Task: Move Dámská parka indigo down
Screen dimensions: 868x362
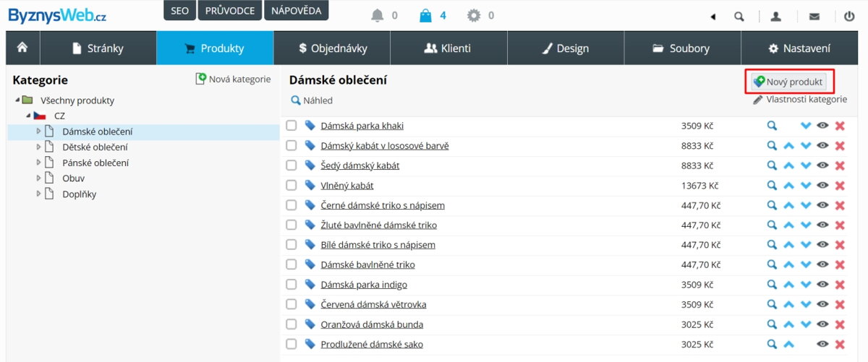Action: [806, 285]
